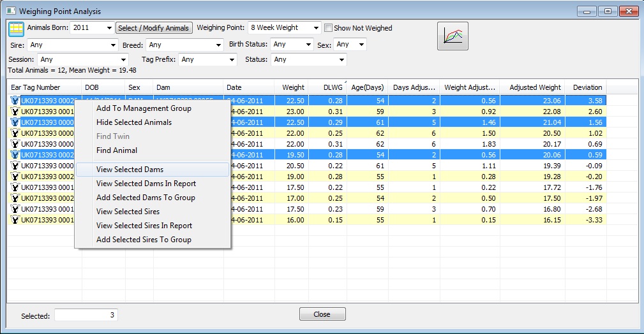
Task: Click the DOB column header
Action: pos(103,87)
